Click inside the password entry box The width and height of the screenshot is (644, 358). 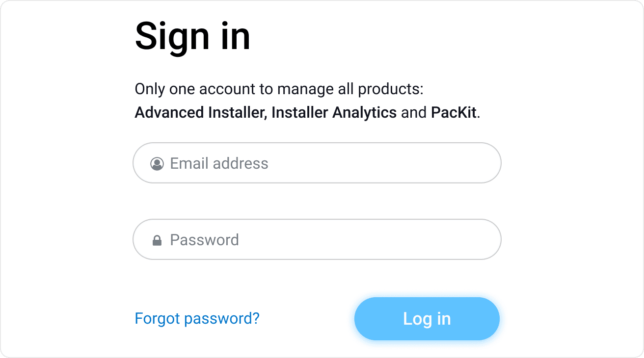(317, 239)
